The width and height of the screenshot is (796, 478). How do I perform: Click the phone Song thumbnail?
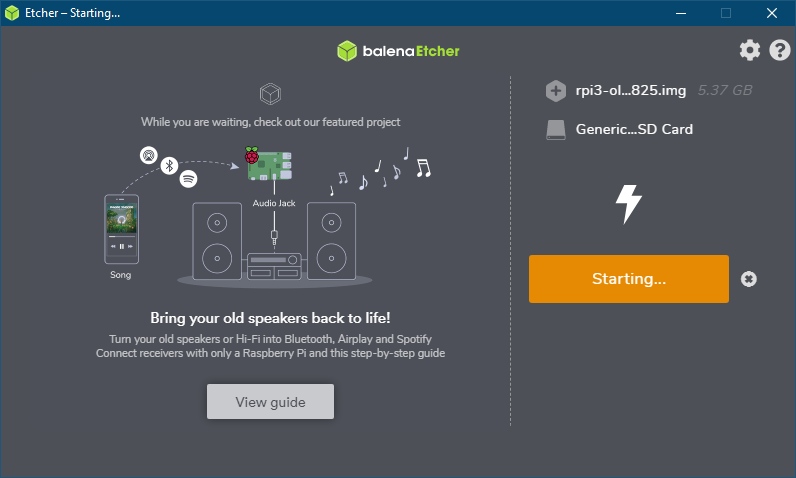click(x=121, y=230)
